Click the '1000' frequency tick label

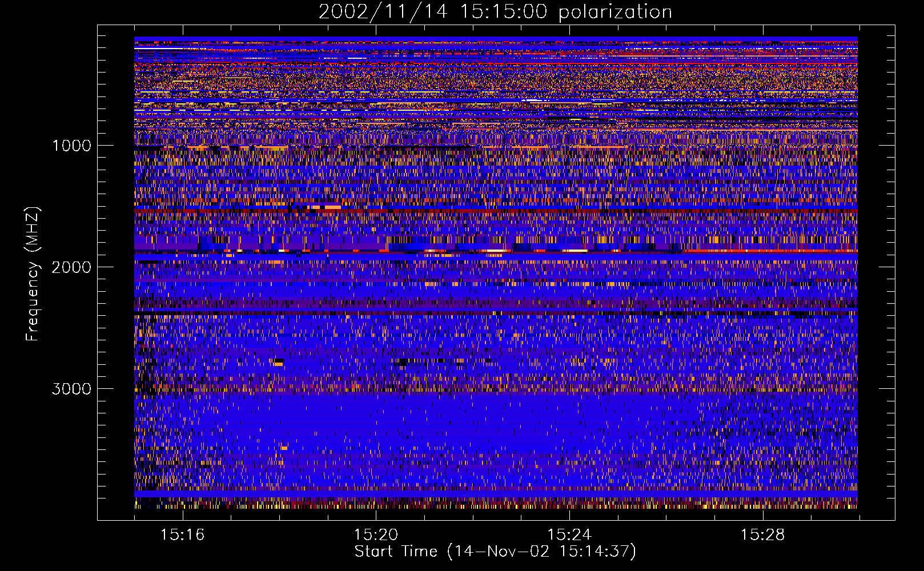[71, 146]
